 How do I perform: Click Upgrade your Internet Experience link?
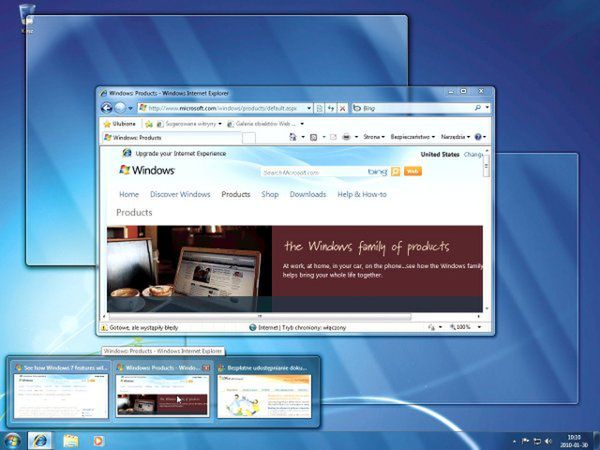181,153
